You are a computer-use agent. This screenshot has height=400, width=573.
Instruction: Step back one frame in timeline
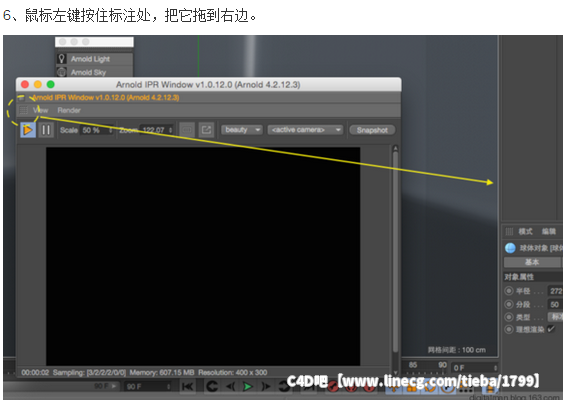(230, 386)
